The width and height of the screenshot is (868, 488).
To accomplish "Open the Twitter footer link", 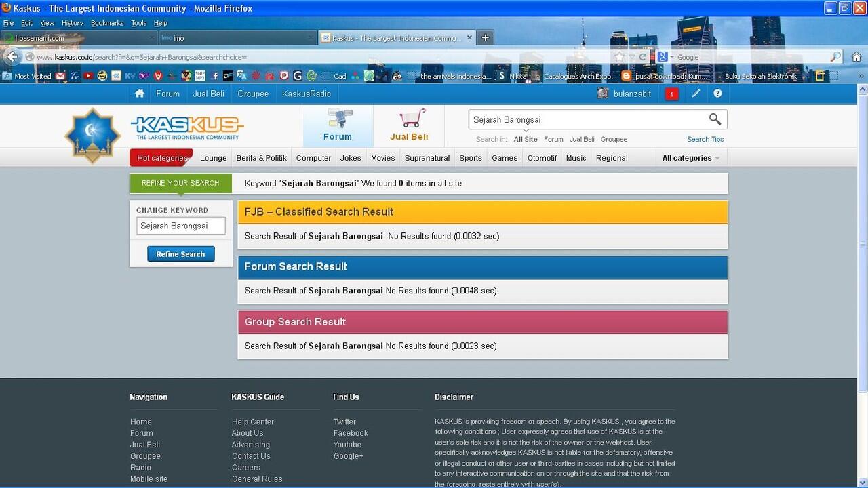I will [x=344, y=422].
